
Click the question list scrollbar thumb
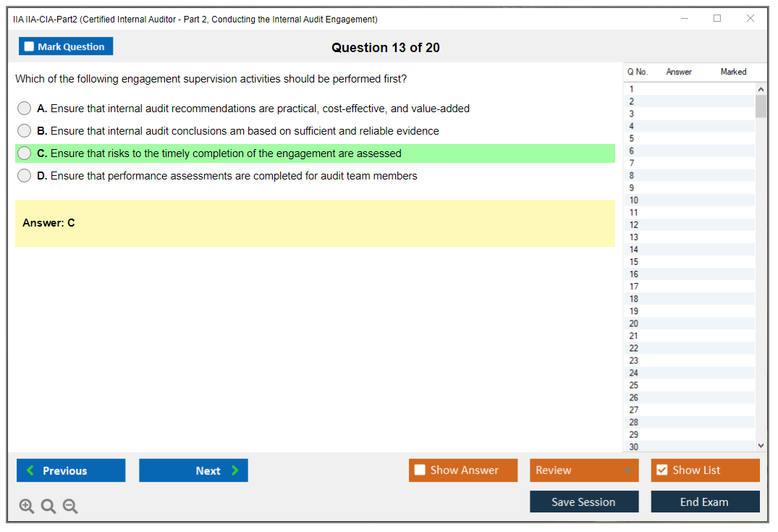tap(761, 106)
